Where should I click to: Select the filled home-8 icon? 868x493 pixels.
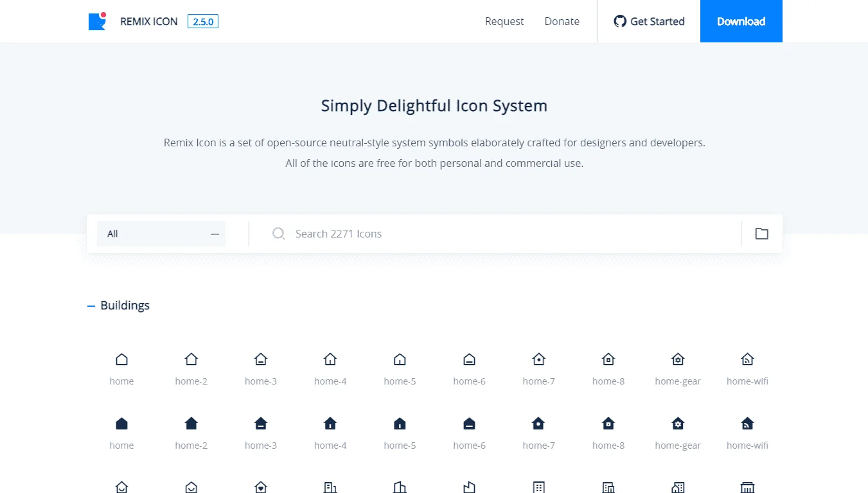[608, 423]
